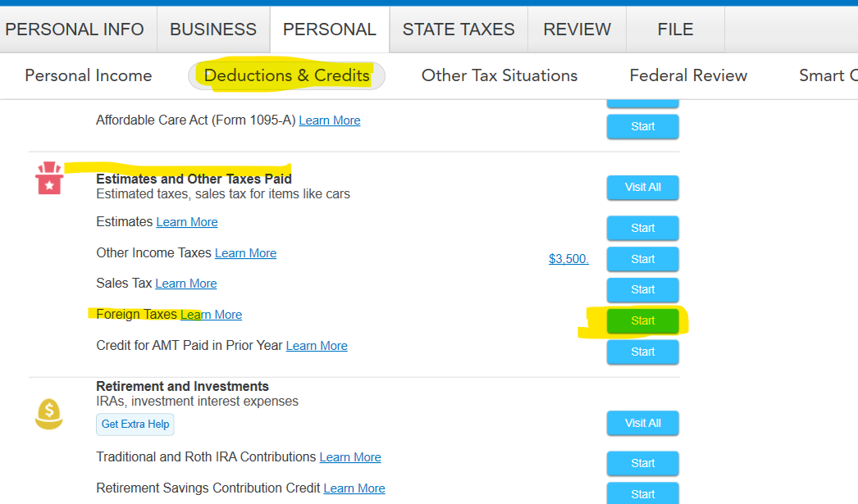858x504 pixels.
Task: Click the yellow money bag Retirement icon
Action: (49, 413)
